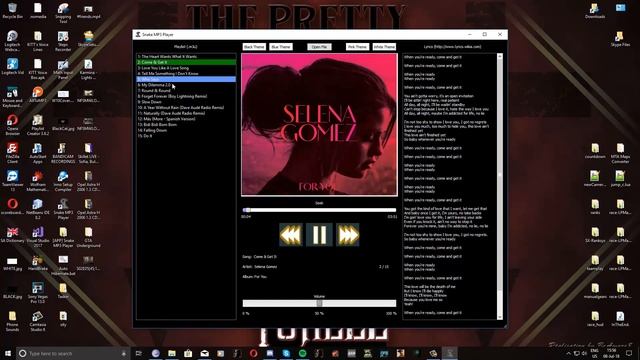Screen dimensions: 640x360
Task: Select the playing track Come & Get It
Action: point(186,62)
